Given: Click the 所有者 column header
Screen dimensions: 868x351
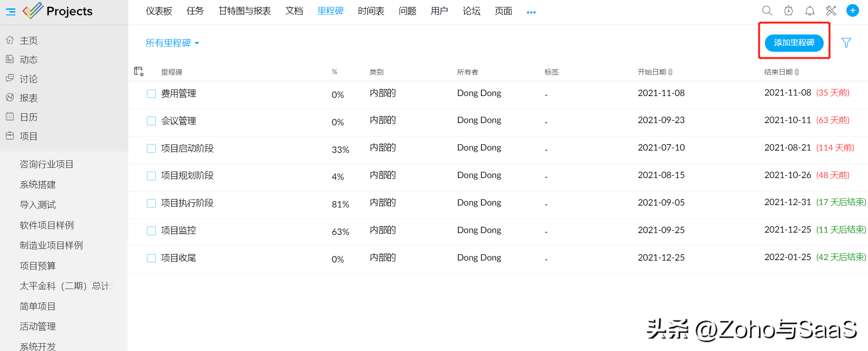Looking at the screenshot, I should point(467,72).
